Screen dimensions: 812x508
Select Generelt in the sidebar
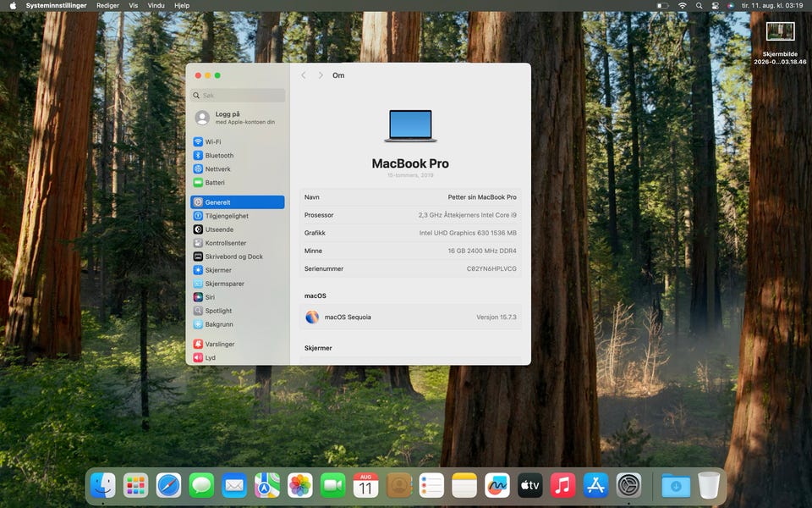(237, 202)
